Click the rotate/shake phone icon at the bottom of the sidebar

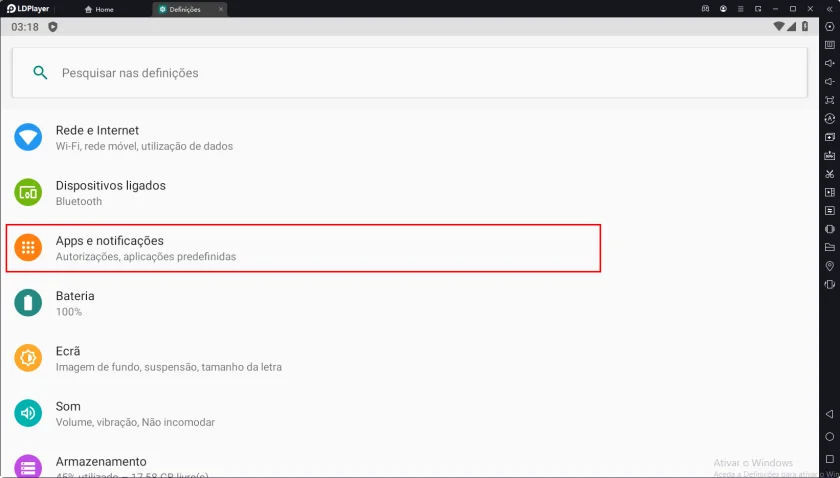[830, 284]
